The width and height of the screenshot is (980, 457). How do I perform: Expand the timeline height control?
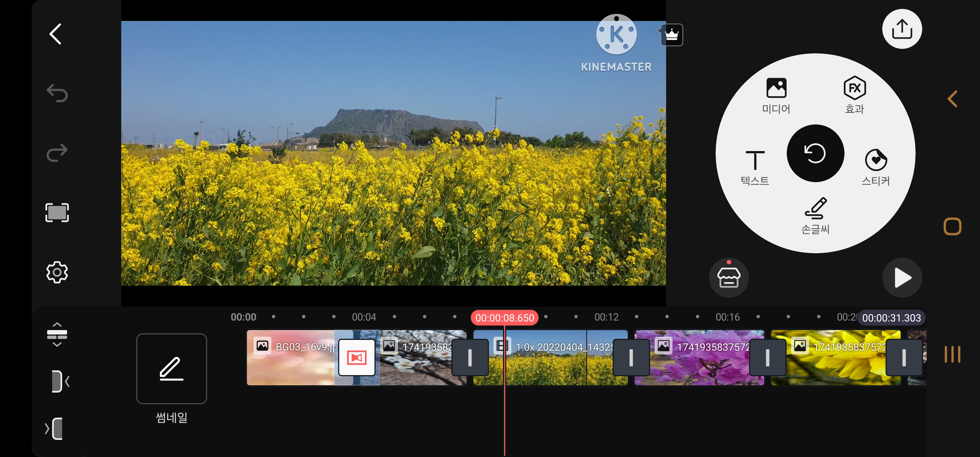57,334
